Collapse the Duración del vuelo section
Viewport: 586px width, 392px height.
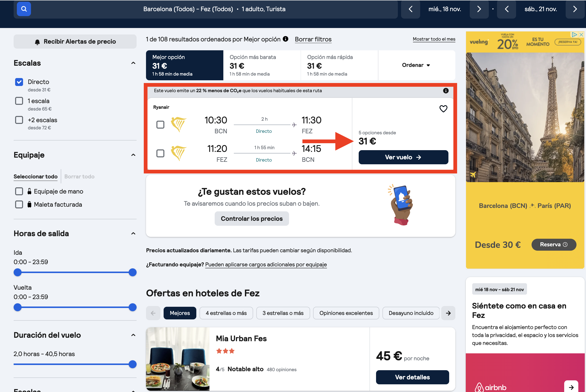(133, 335)
